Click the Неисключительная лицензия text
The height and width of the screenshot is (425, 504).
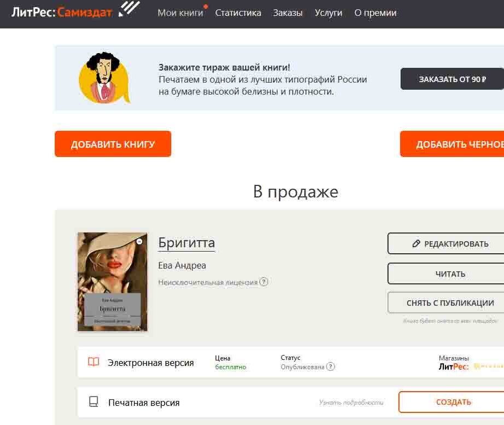click(x=208, y=282)
